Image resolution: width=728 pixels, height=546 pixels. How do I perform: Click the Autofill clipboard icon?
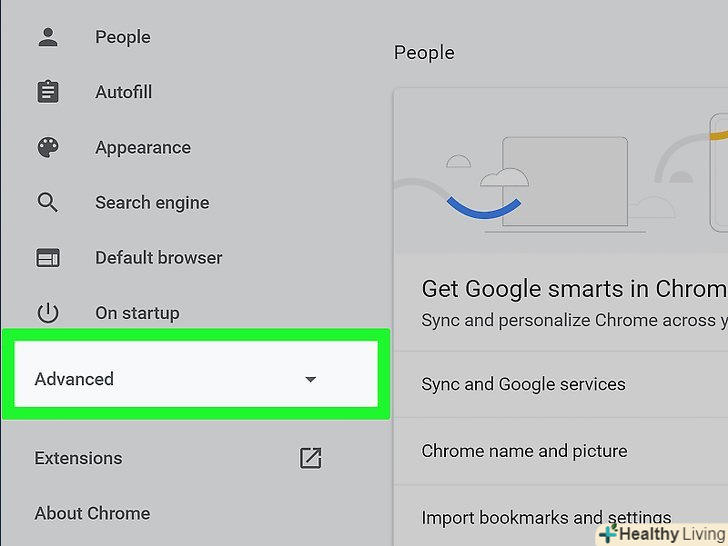tap(48, 92)
